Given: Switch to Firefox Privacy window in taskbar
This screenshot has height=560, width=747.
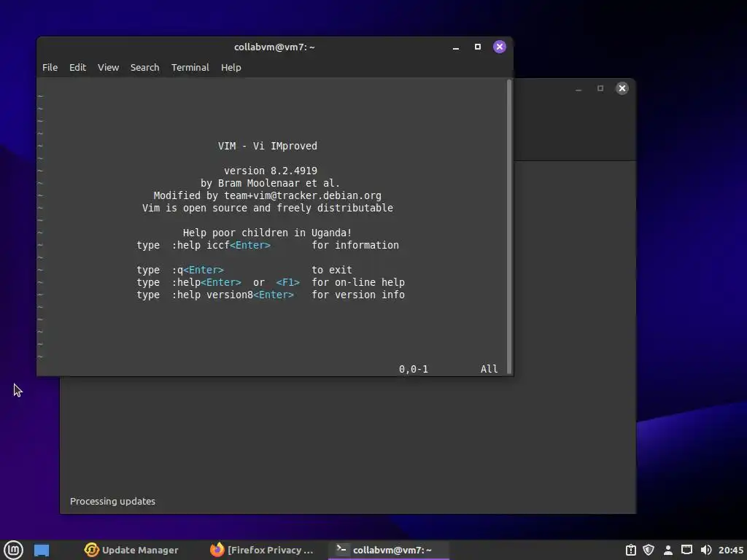Looking at the screenshot, I should pos(262,550).
